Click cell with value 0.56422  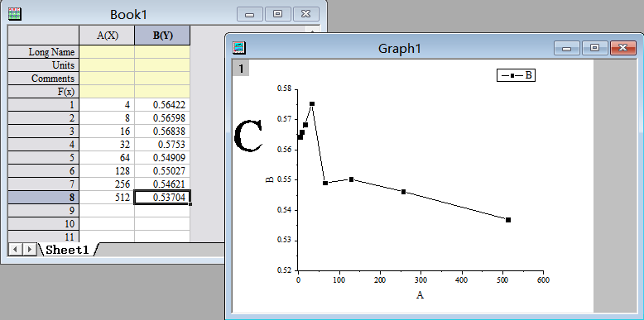[x=162, y=105]
